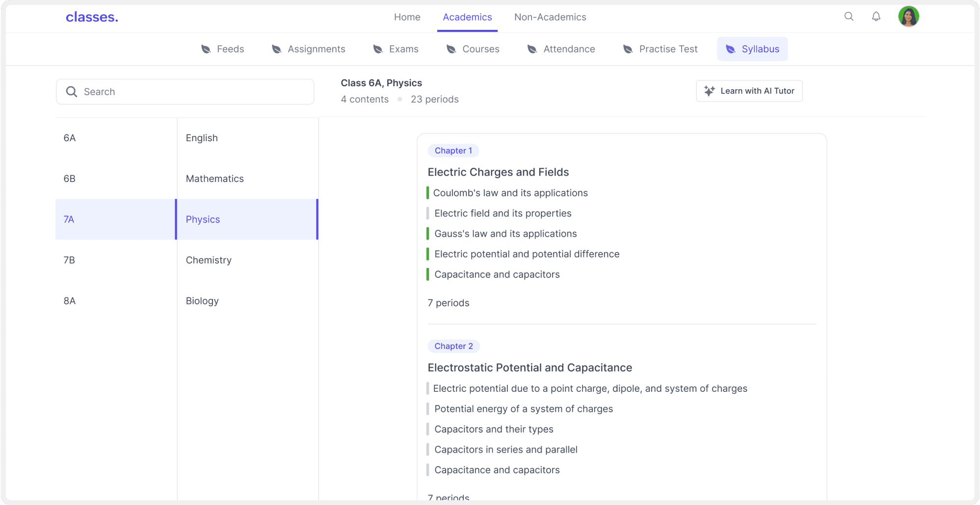Click the sparkle icon on AI Tutor button
The image size is (980, 505).
[709, 91]
